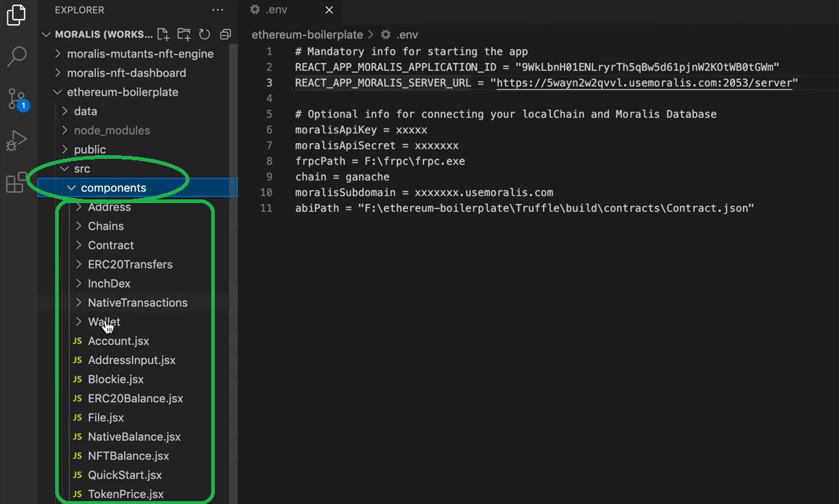
Task: Click the moralisSubdomain line
Action: pos(424,192)
